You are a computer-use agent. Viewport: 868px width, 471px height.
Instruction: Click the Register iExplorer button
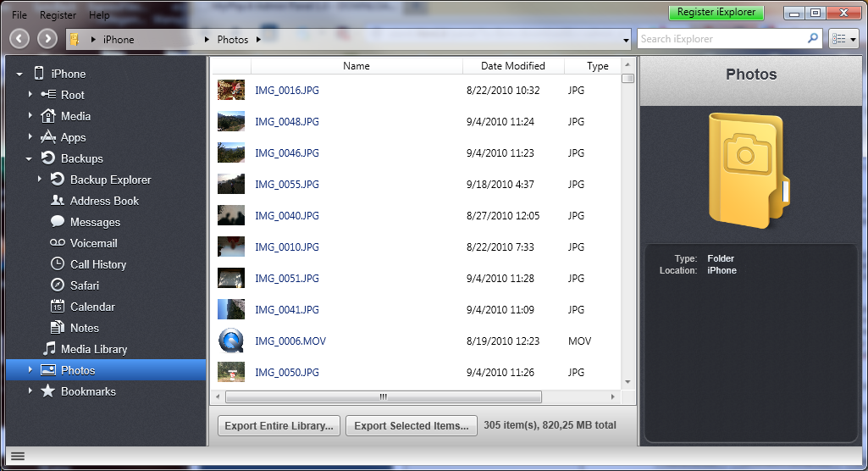[x=716, y=12]
